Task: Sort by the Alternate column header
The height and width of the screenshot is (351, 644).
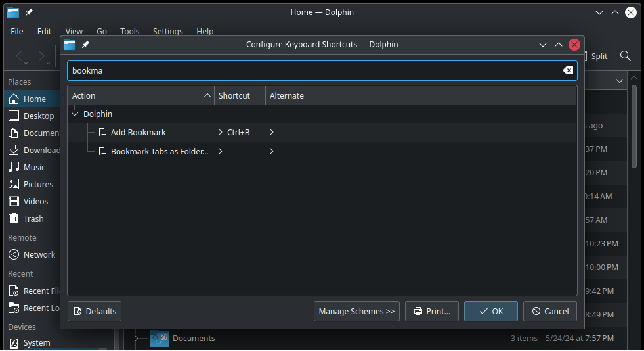Action: [x=421, y=95]
